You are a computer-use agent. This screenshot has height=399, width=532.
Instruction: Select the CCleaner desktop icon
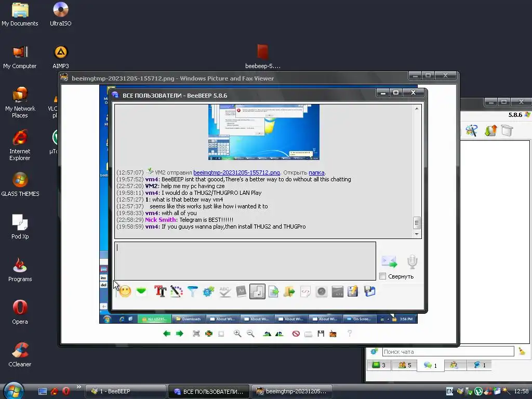20,354
